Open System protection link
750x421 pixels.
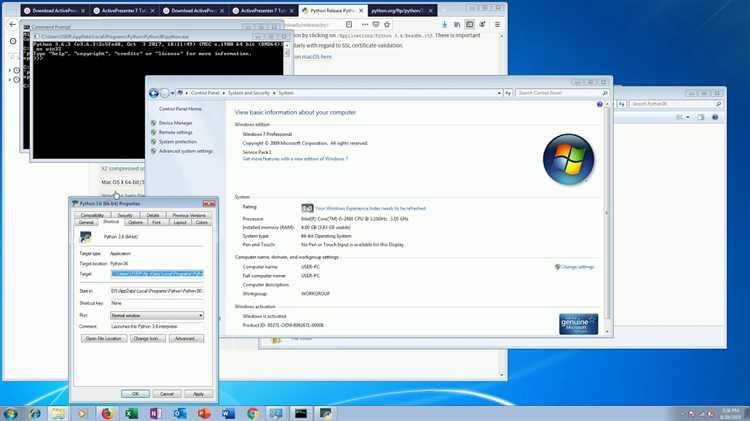click(177, 142)
